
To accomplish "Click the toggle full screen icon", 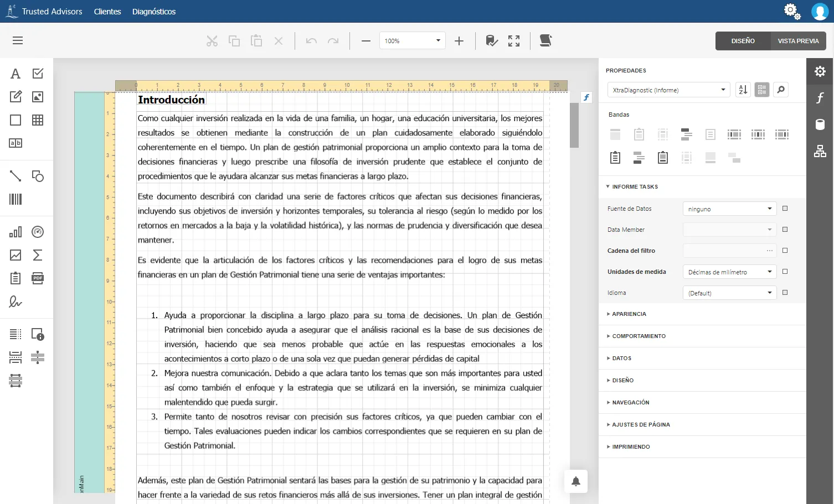I will click(514, 41).
